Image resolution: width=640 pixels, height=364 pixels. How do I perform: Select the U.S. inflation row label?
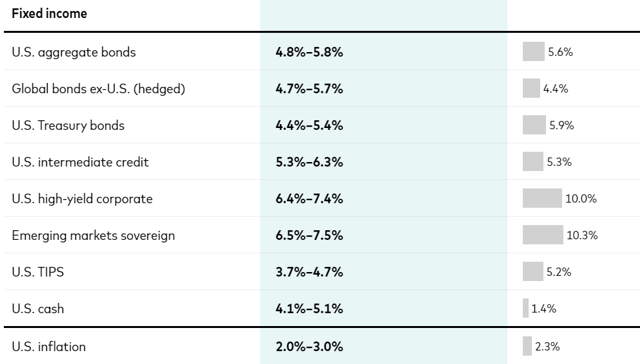(x=48, y=347)
